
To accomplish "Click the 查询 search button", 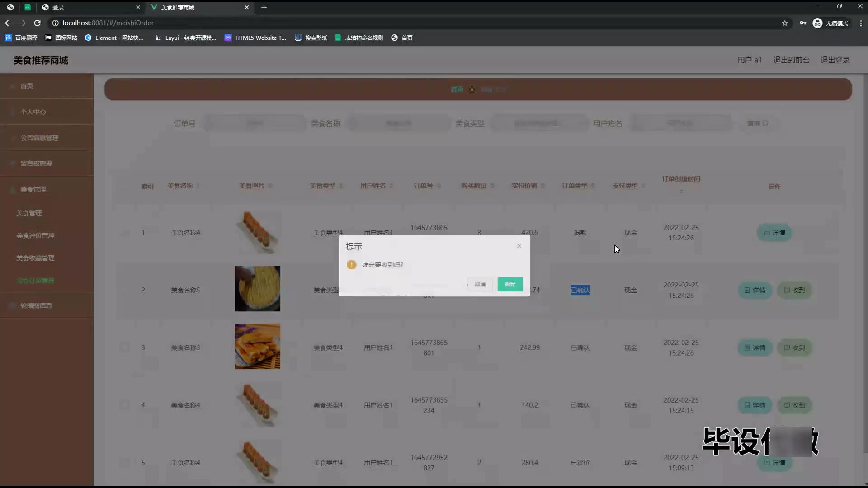I will tap(757, 123).
